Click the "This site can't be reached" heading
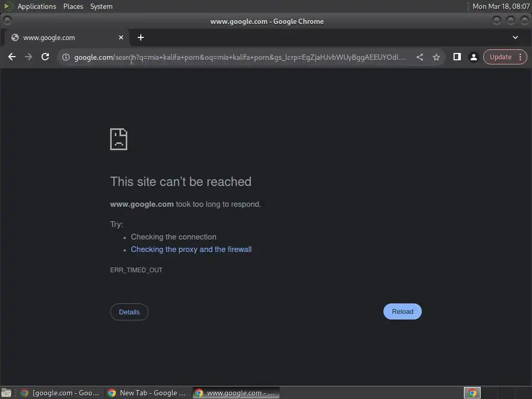The width and height of the screenshot is (532, 399). [x=181, y=182]
